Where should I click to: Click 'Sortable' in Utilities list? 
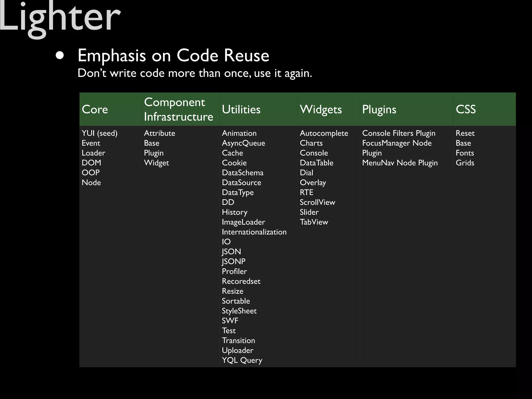pos(236,301)
